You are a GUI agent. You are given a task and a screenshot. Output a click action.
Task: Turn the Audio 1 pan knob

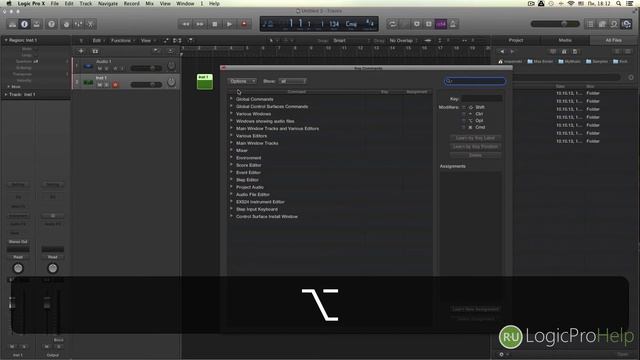[x=171, y=66]
